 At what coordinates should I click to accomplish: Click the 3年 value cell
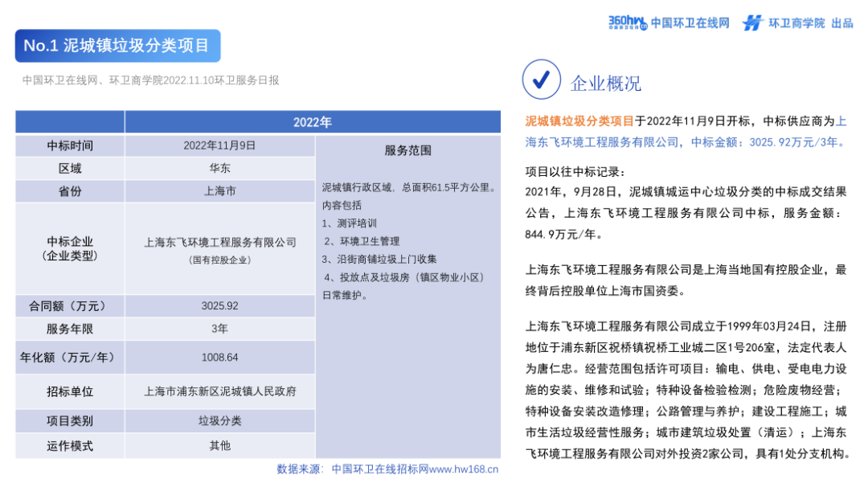point(219,329)
